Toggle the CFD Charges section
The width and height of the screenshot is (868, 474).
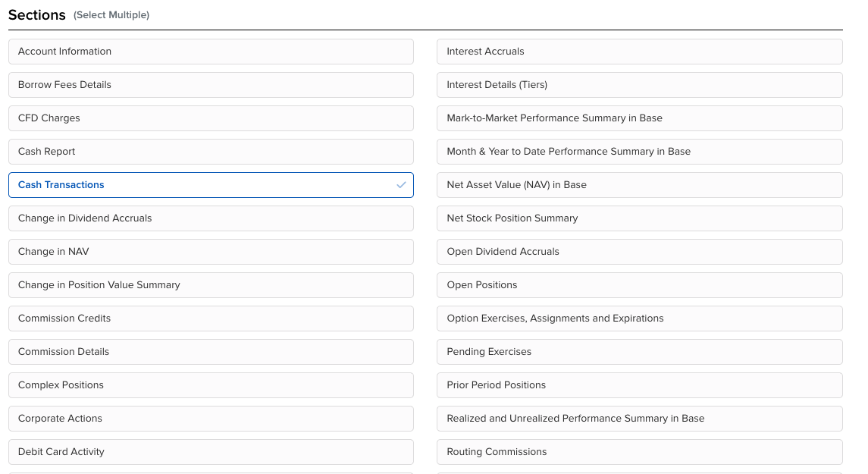tap(211, 118)
